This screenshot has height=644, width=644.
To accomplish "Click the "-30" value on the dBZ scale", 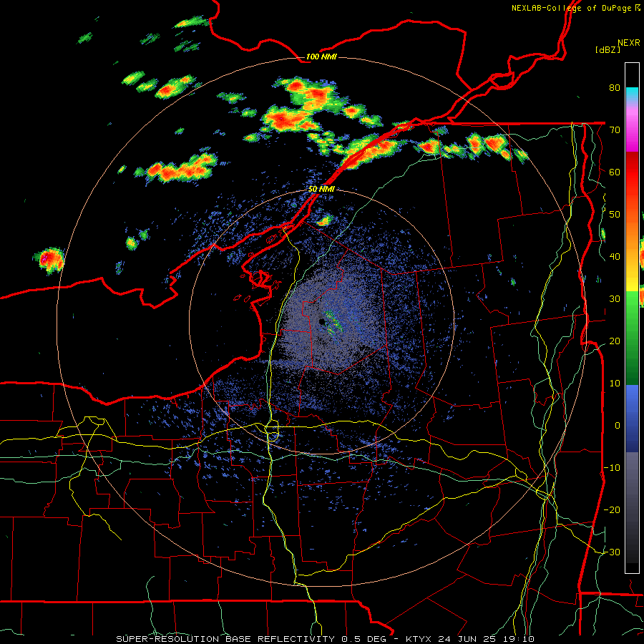I will click(612, 552).
